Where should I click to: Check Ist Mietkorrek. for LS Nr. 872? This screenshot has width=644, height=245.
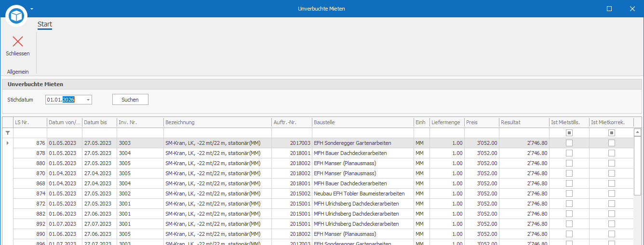pos(612,204)
